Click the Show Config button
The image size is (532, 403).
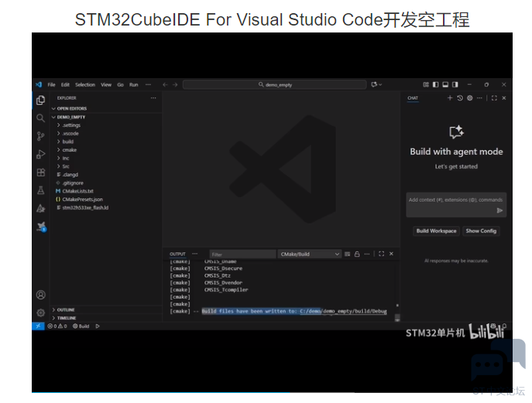(481, 231)
